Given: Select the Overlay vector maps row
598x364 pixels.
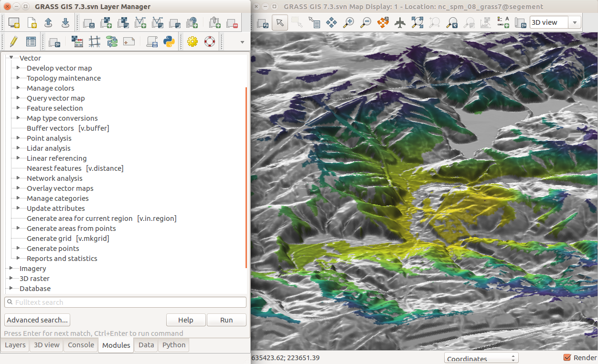Looking at the screenshot, I should tap(60, 188).
